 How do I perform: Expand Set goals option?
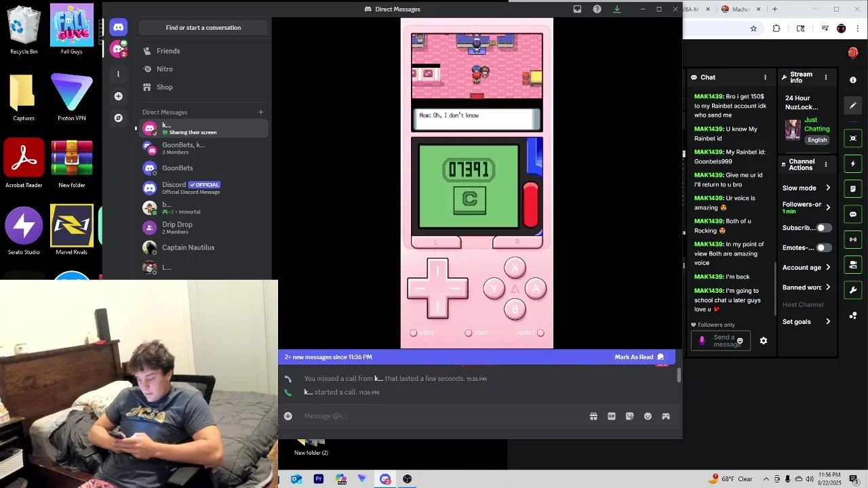807,321
